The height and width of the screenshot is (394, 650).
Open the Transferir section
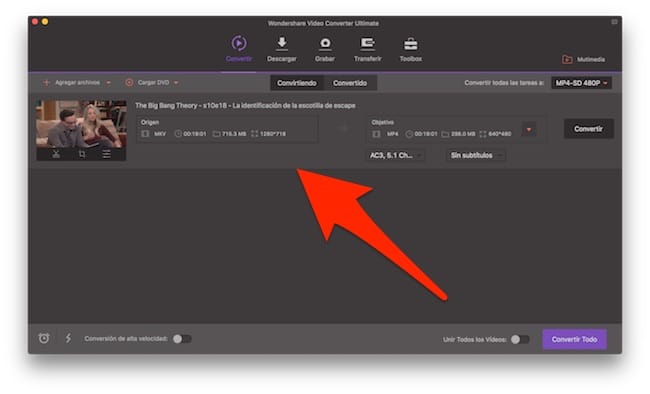[368, 49]
